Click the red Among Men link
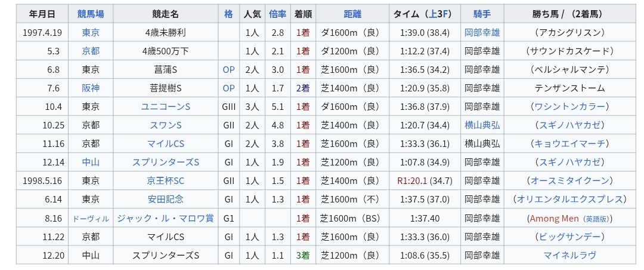The image size is (644, 270). point(554,218)
